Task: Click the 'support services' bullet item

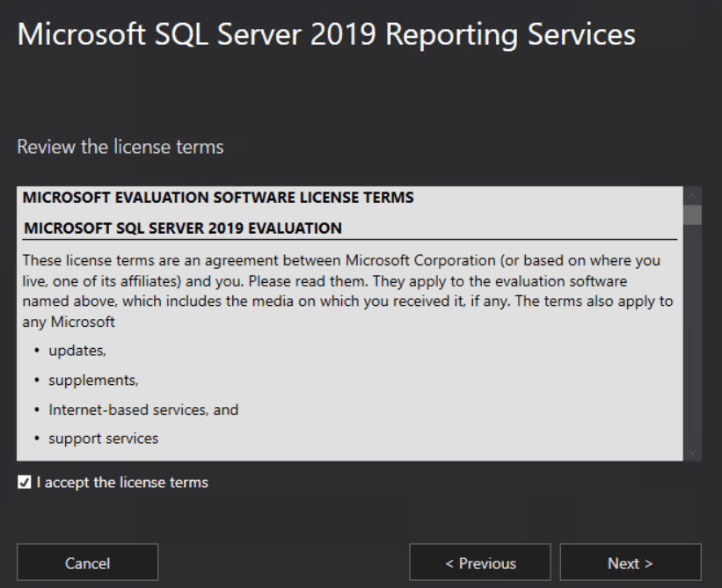Action: (104, 439)
